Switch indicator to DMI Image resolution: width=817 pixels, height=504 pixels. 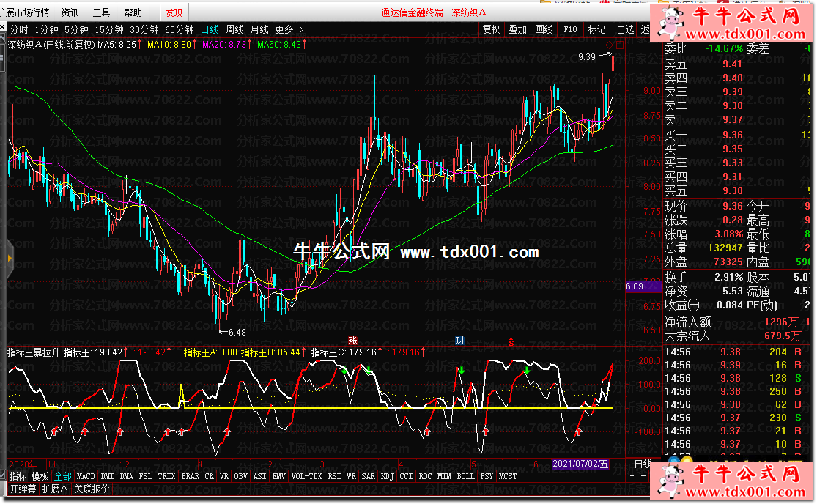107,476
